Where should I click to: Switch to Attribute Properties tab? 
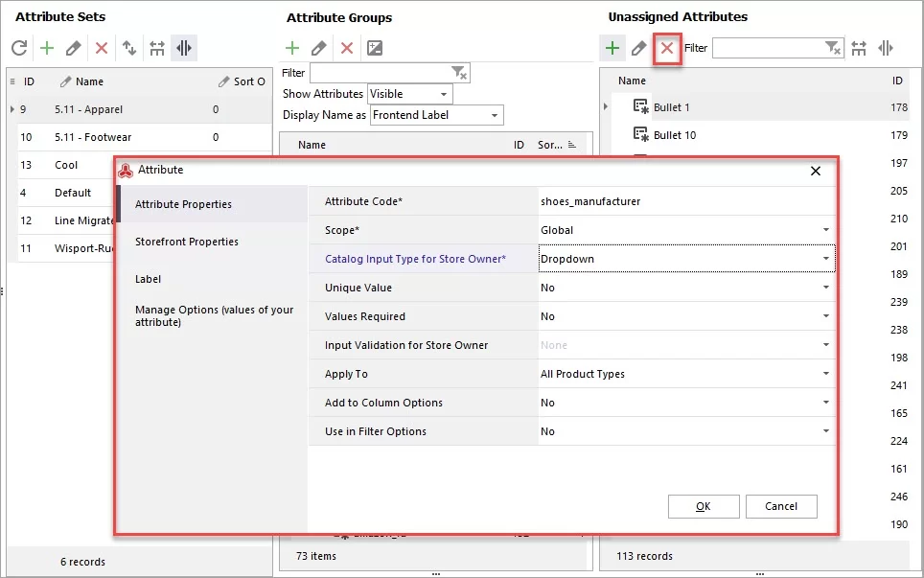click(x=214, y=204)
